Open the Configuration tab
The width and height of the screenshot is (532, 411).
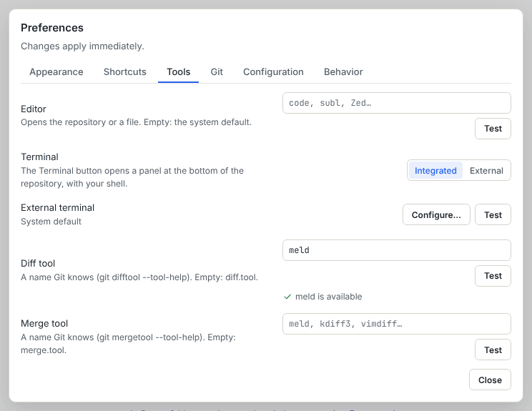(273, 72)
